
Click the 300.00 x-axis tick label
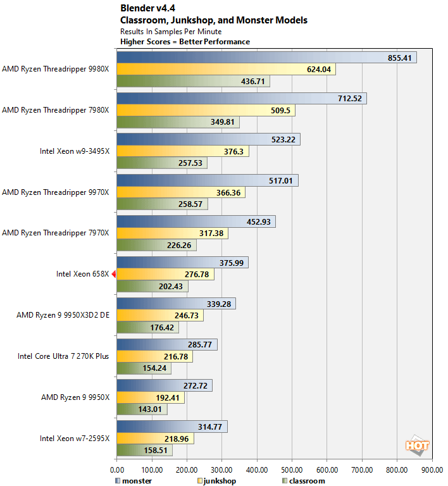222,470
